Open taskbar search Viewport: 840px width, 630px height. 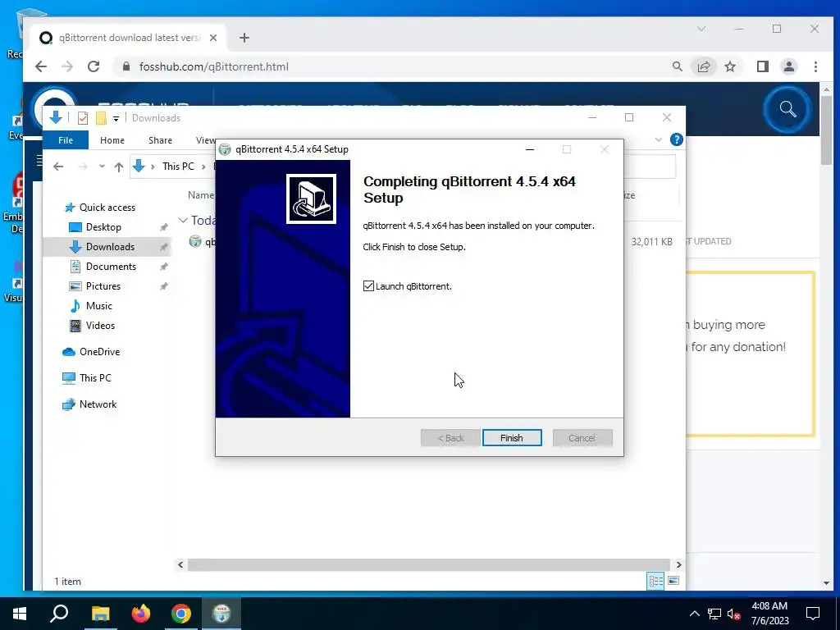59,614
